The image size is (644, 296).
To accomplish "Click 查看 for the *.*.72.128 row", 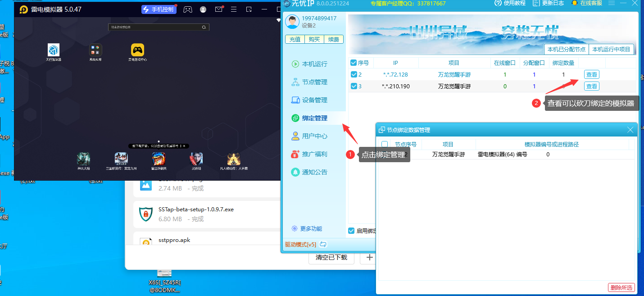I will 592,75.
